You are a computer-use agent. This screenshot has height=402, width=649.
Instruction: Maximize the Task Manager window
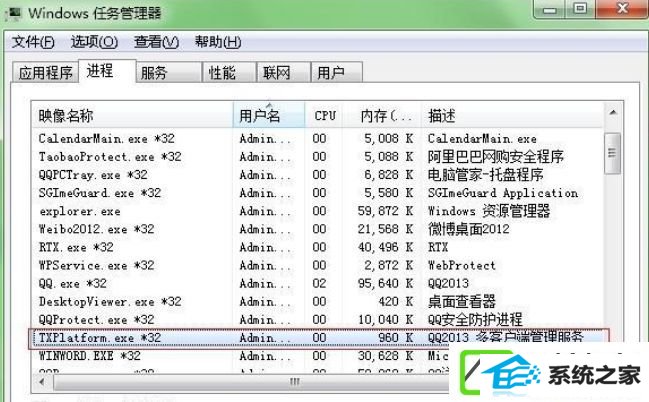[580, 9]
